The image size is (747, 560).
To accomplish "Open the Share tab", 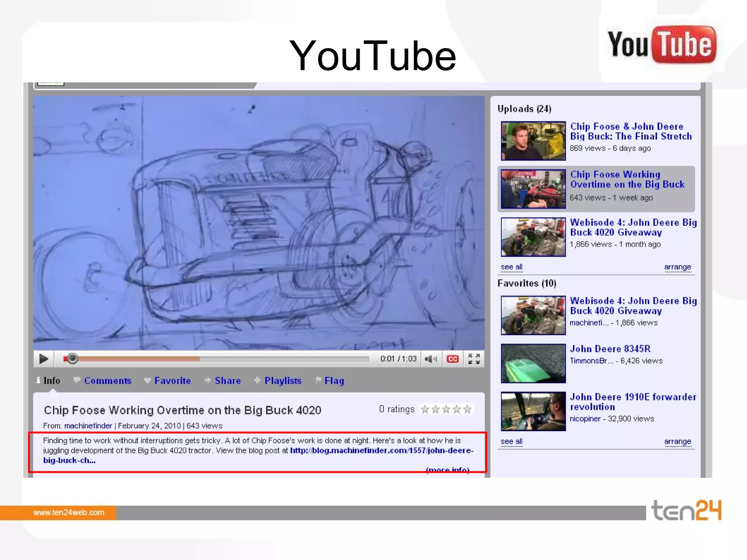I will [x=228, y=381].
